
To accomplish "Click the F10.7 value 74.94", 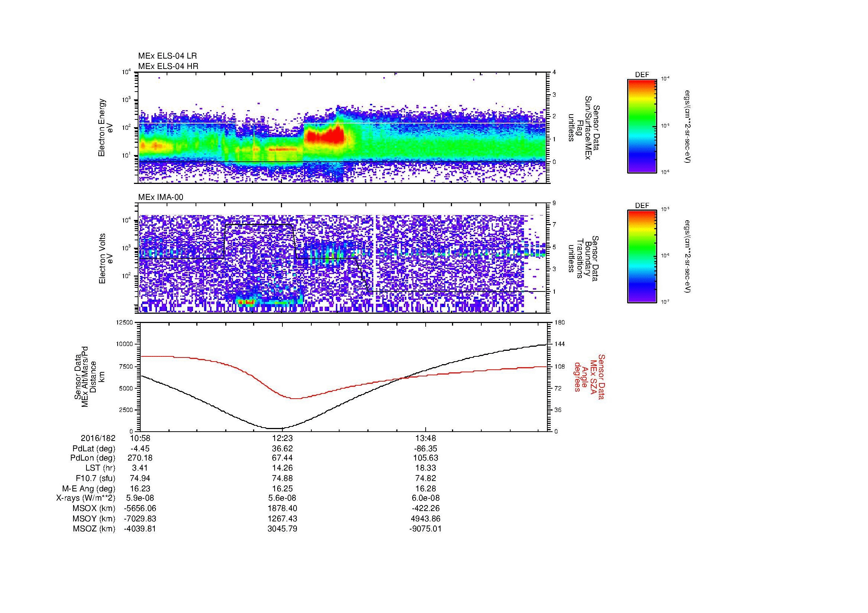I will 140,478.
